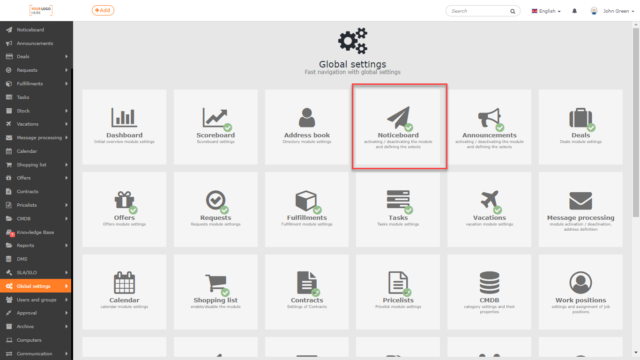Open the Requests checkmark tile icon

click(x=216, y=201)
